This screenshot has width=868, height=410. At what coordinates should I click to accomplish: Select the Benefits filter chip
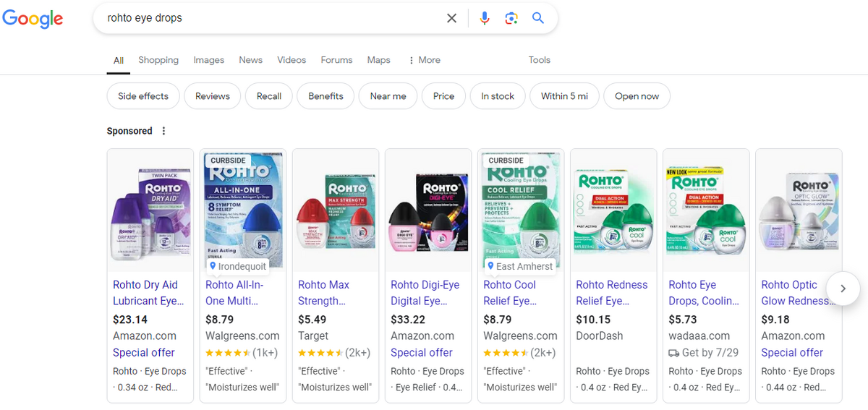(x=325, y=96)
